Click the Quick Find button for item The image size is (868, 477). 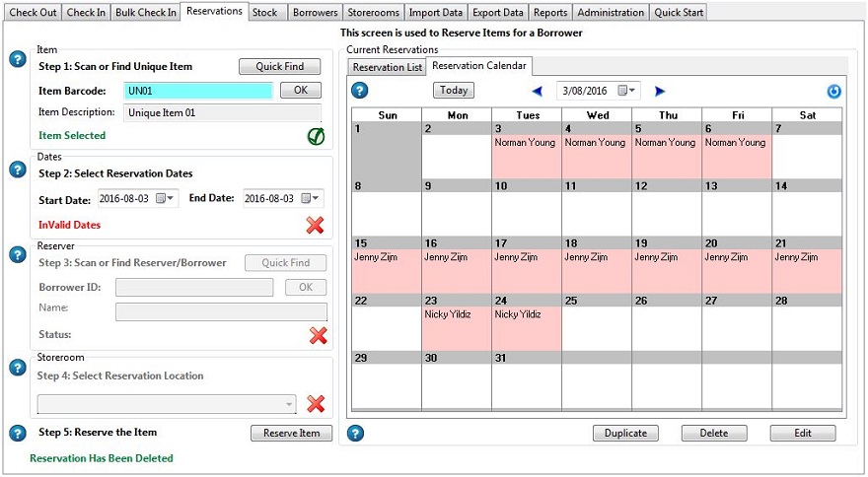pyautogui.click(x=279, y=67)
